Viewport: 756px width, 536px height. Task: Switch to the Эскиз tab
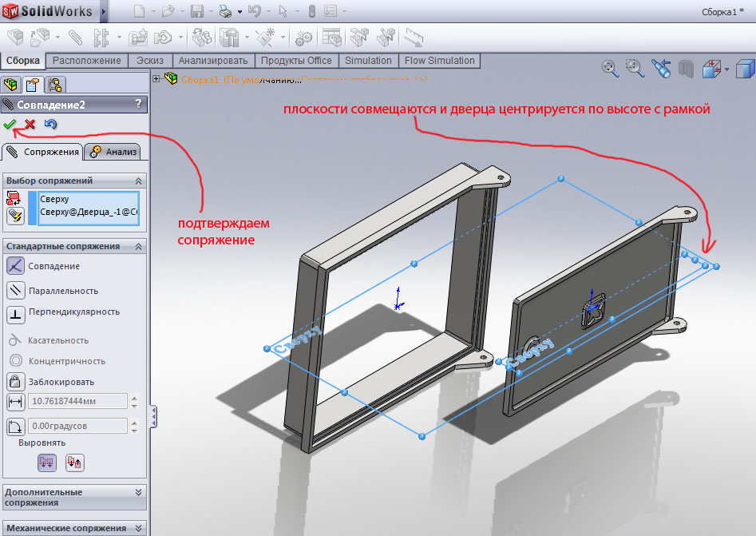(149, 61)
